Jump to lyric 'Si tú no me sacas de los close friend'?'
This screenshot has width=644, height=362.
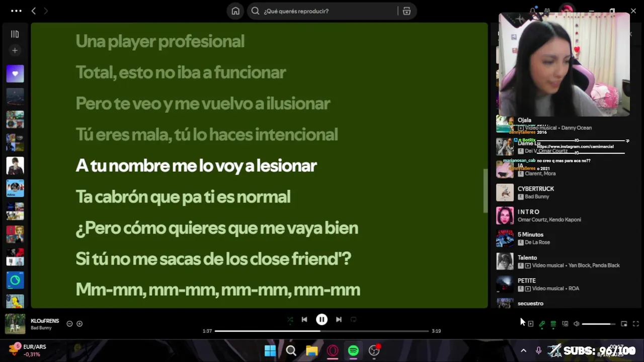click(x=213, y=259)
